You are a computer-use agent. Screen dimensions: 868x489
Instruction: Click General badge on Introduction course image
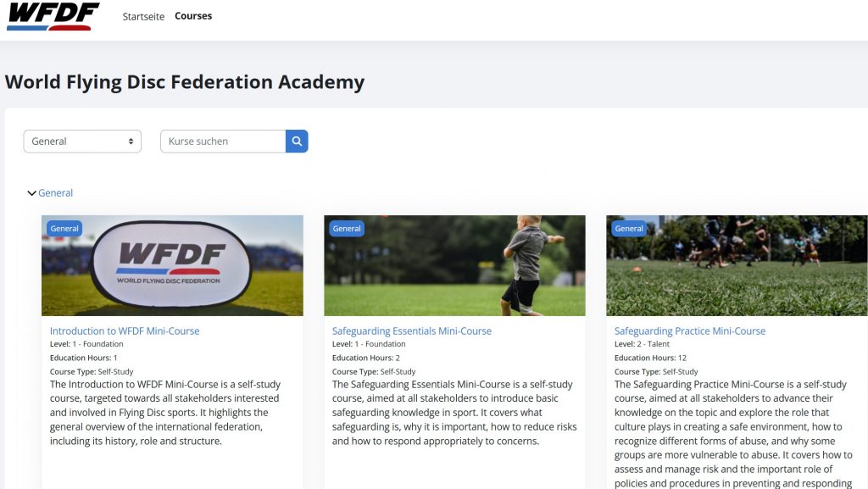pyautogui.click(x=64, y=229)
